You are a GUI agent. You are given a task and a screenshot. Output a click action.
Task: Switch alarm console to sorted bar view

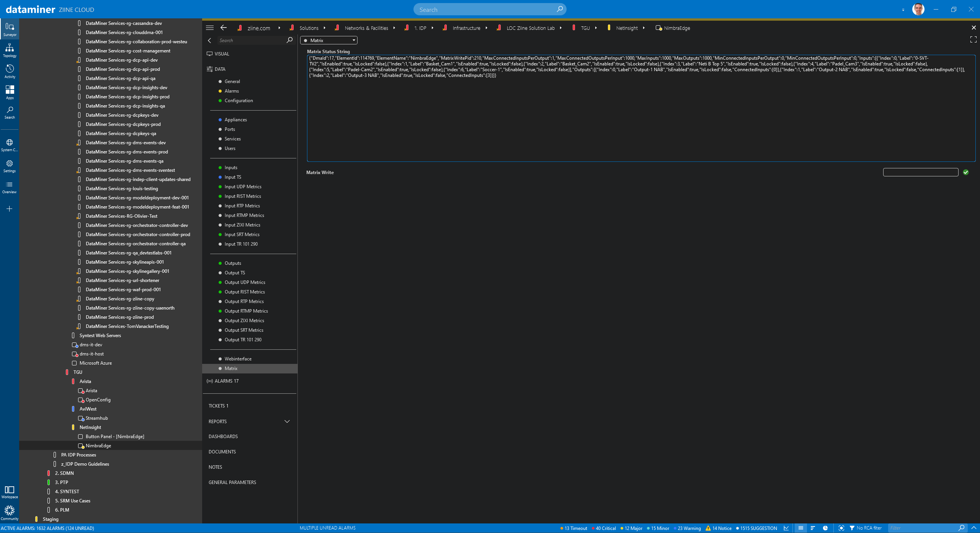click(813, 528)
